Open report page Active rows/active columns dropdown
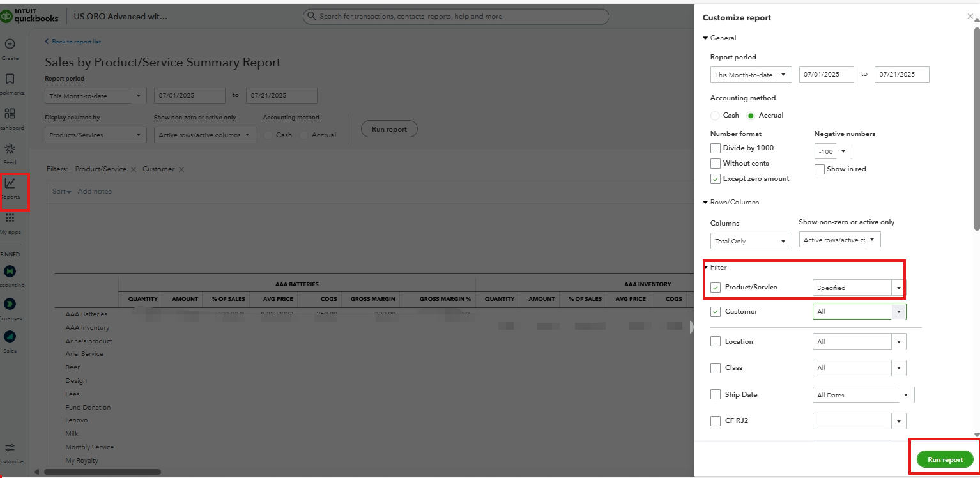This screenshot has height=478, width=980. (204, 135)
